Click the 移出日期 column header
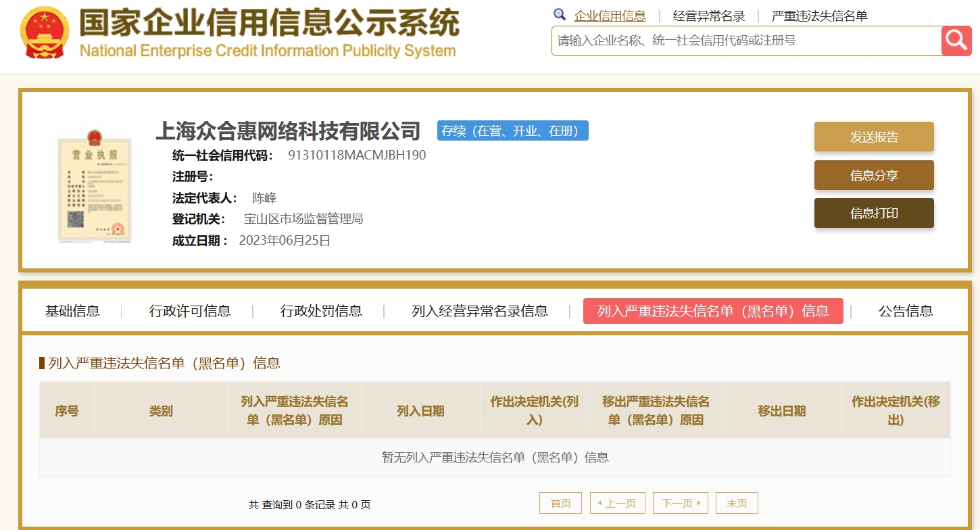This screenshot has width=980, height=530. pyautogui.click(x=782, y=410)
